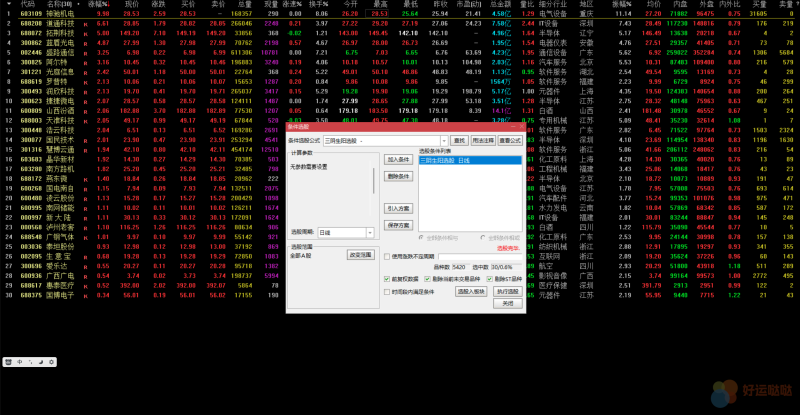Check 使用涨跌不定周期 checkbox
This screenshot has height=415, width=800.
pos(387,256)
